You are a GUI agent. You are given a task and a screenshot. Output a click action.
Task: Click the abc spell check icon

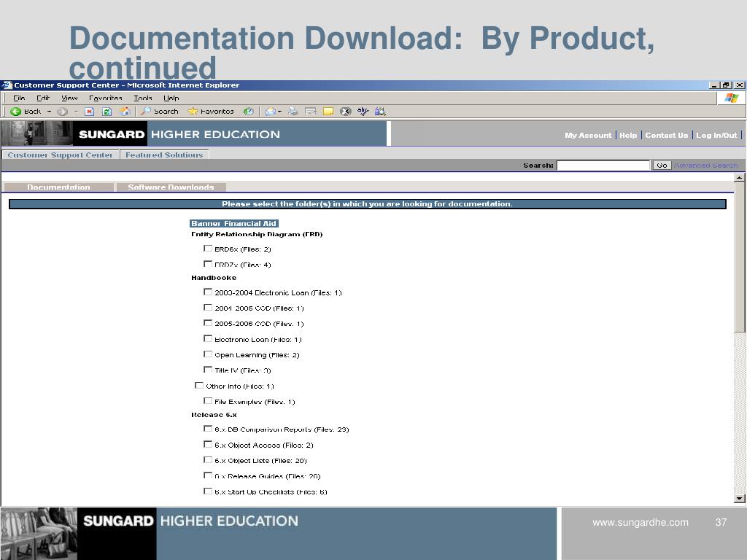pyautogui.click(x=363, y=112)
